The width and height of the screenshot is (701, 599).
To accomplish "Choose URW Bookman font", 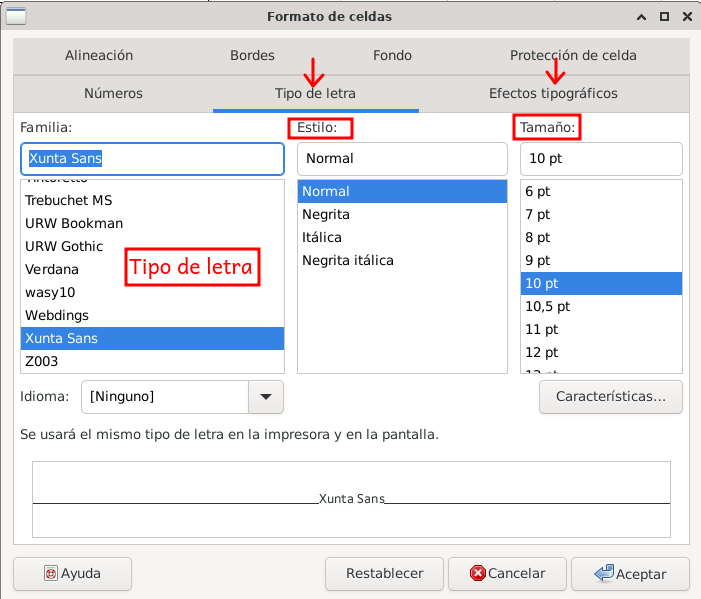I will (x=152, y=223).
